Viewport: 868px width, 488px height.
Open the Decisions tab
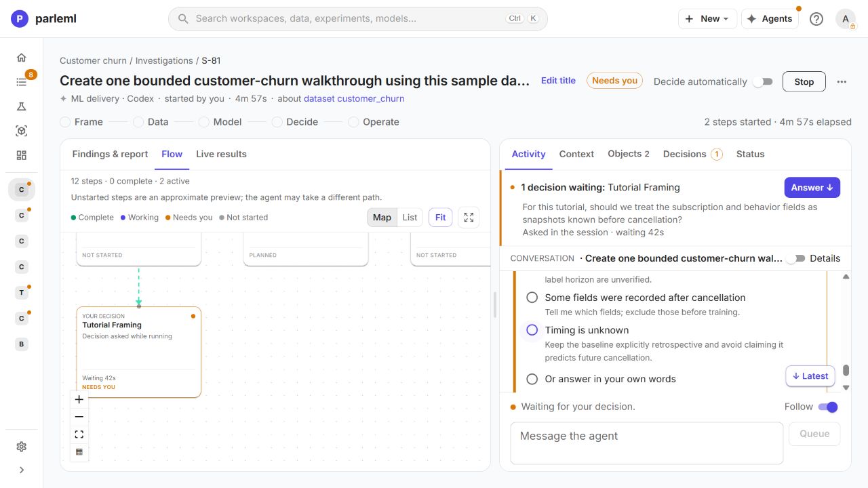[692, 154]
